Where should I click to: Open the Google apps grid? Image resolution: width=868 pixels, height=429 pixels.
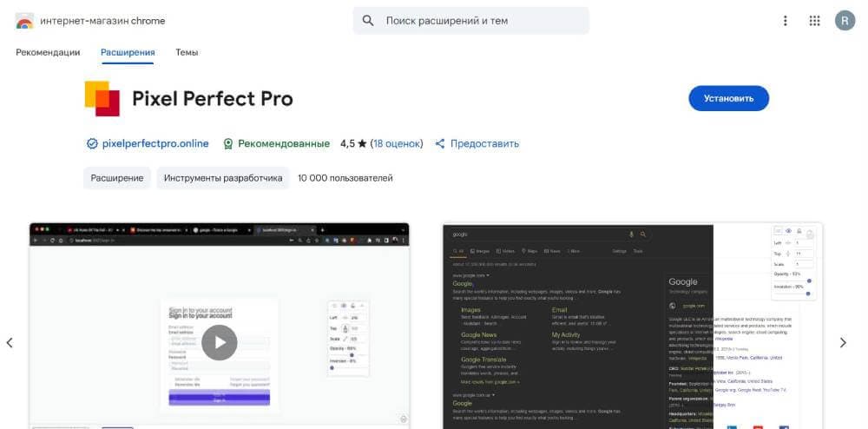pyautogui.click(x=814, y=21)
